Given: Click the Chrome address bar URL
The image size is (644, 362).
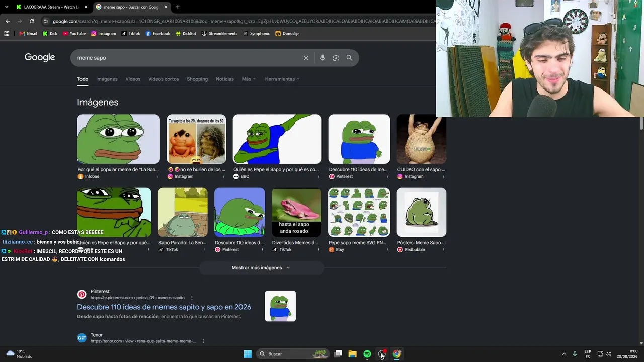Looking at the screenshot, I should point(244,21).
